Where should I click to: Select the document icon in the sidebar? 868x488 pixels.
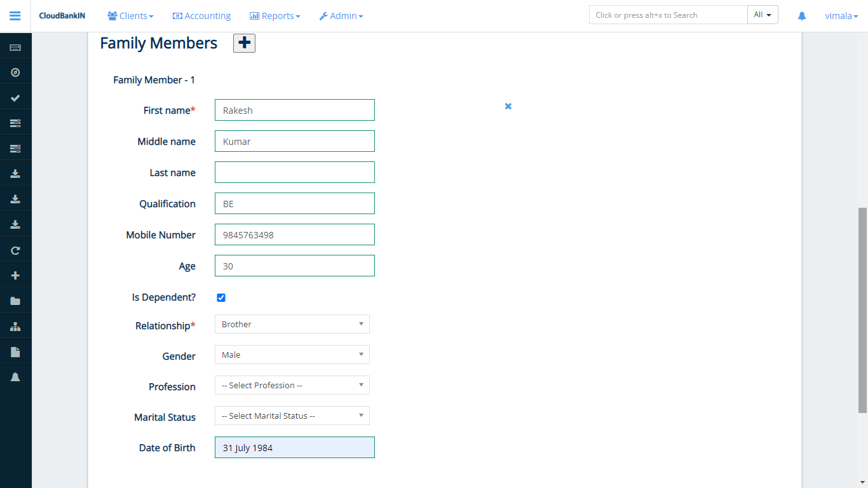point(15,350)
